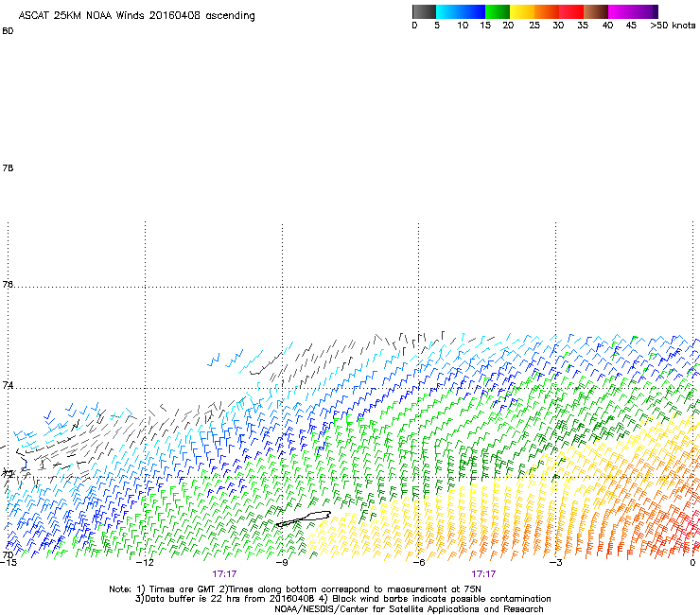Click the '45' tick label under the color bar
Screen dimensions: 700x615
631,26
